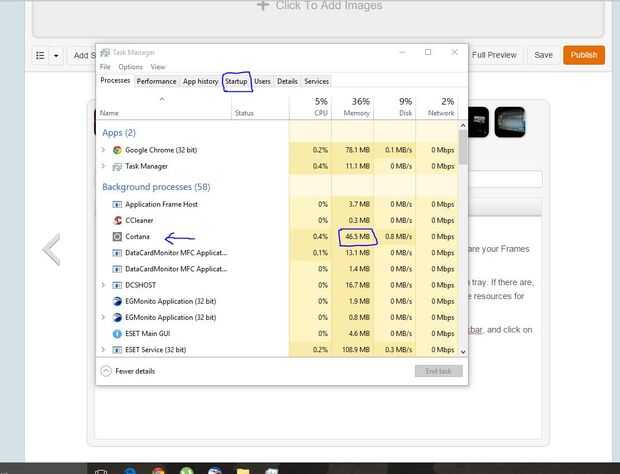620x474 pixels.
Task: Click the Task Manager title bar icon
Action: 105,52
